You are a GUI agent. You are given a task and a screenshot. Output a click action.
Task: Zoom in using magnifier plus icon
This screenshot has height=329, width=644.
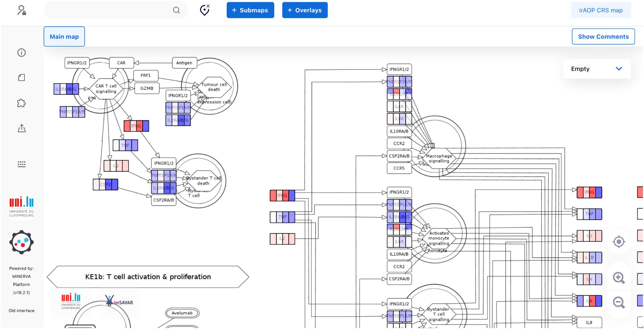(619, 278)
